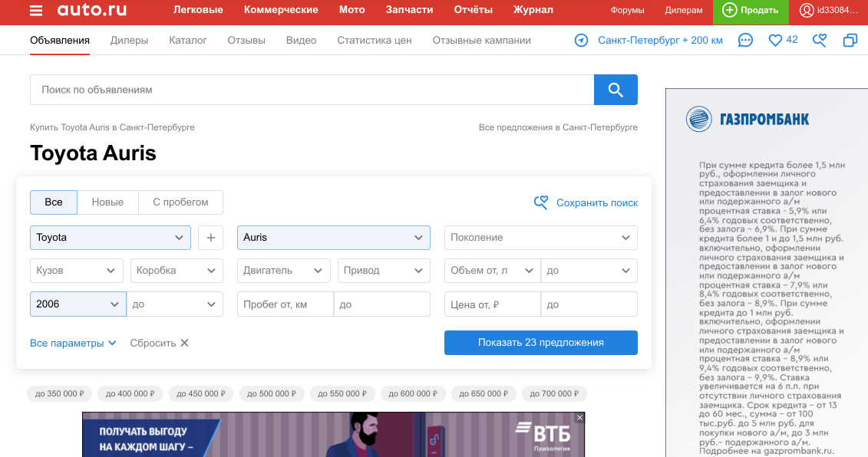Focus the Цена от, ₽ field
This screenshot has width=868, height=457.
[x=492, y=304]
